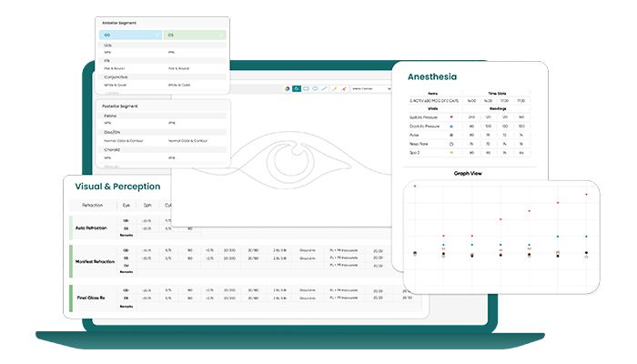
Task: Open the color wheel picker in drawing toolbar
Action: 288,88
